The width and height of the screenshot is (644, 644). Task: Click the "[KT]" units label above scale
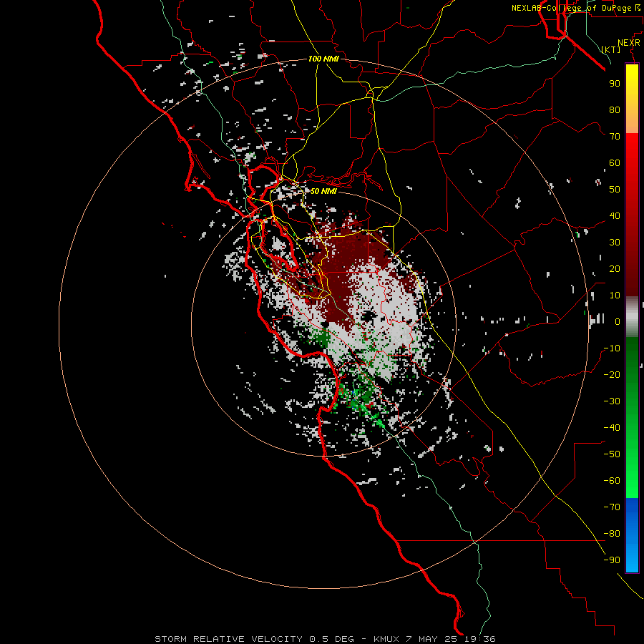point(611,49)
